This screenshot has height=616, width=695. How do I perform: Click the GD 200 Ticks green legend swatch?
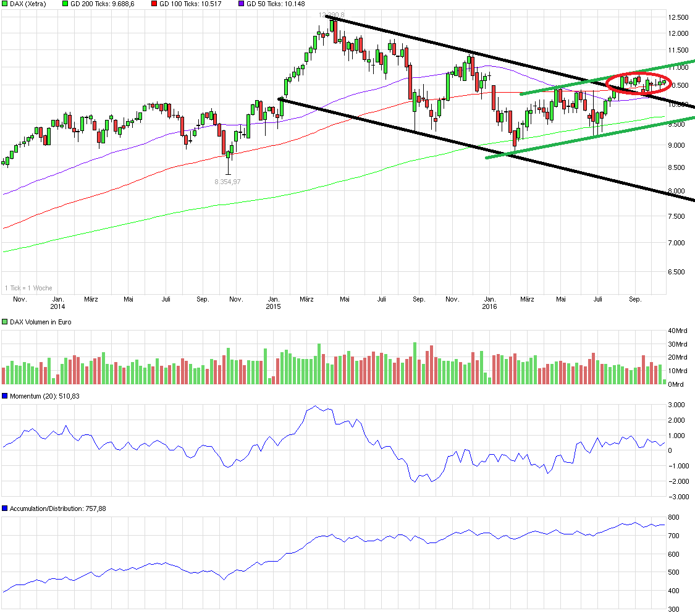(x=65, y=4)
